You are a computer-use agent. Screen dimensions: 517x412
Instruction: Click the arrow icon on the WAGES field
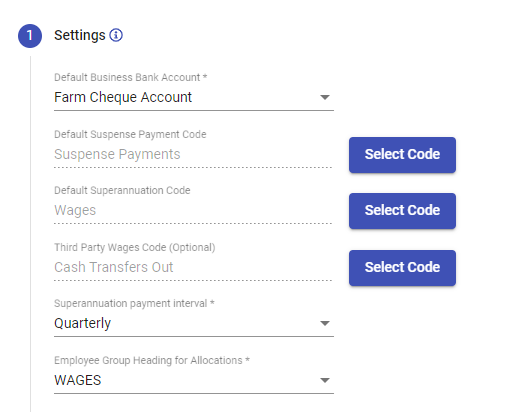pos(325,380)
